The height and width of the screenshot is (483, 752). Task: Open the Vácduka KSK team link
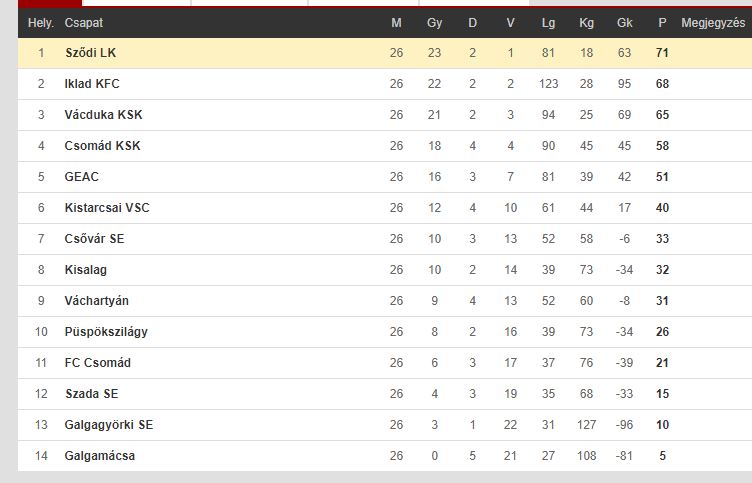(x=103, y=115)
